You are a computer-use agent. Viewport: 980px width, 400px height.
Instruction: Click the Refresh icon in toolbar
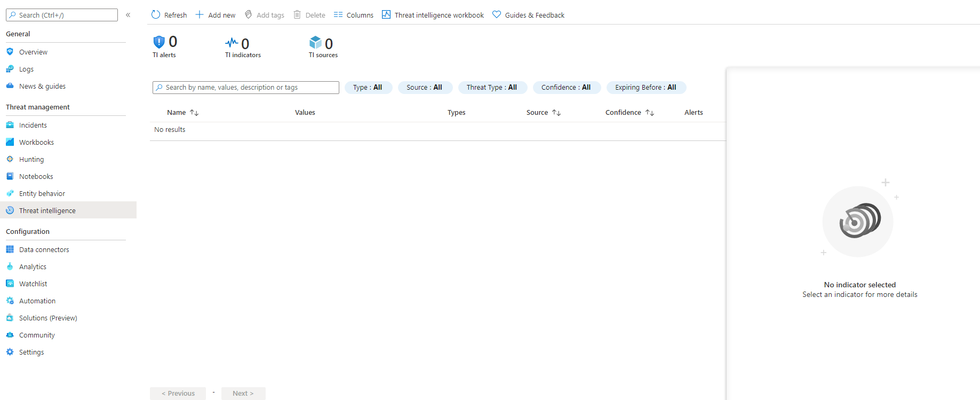tap(156, 14)
